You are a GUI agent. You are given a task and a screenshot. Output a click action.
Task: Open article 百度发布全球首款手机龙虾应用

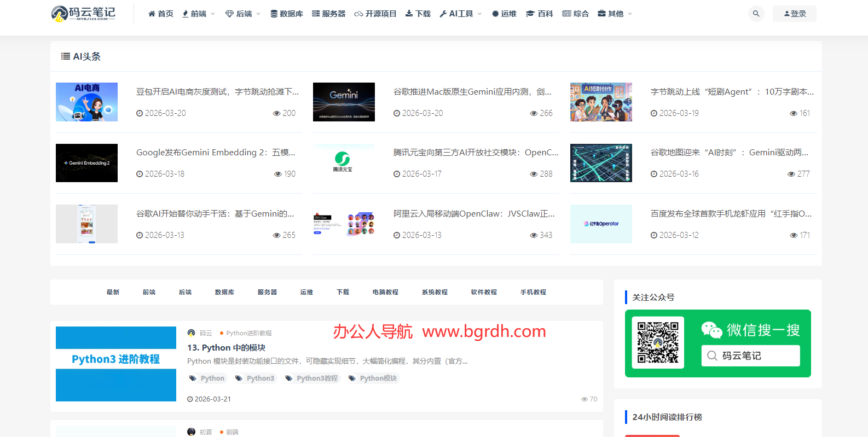coord(731,214)
